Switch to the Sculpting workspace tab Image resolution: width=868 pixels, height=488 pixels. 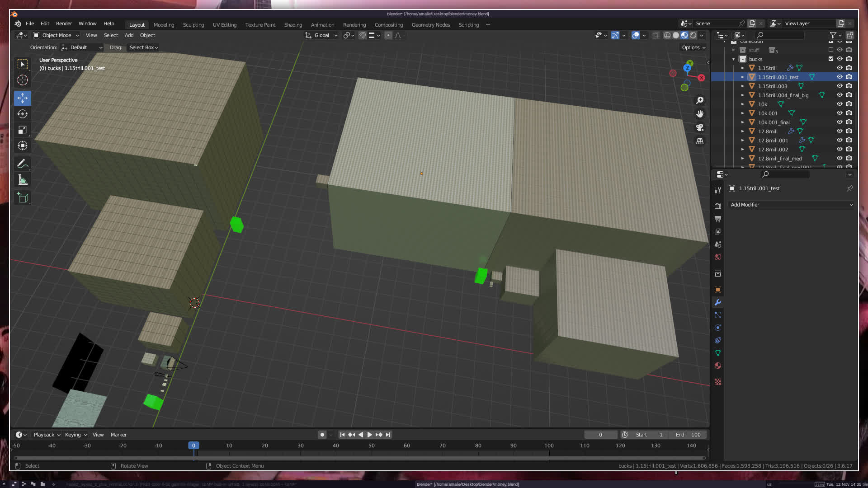(x=193, y=25)
